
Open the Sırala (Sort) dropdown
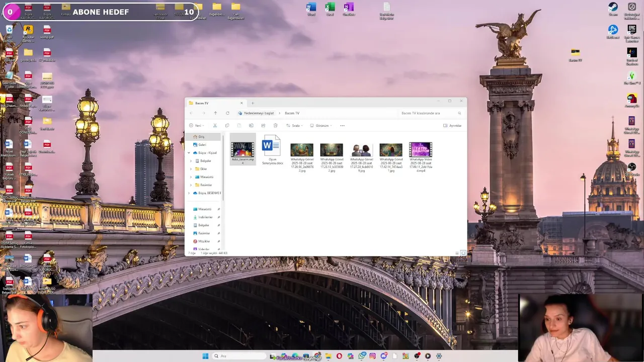(294, 126)
